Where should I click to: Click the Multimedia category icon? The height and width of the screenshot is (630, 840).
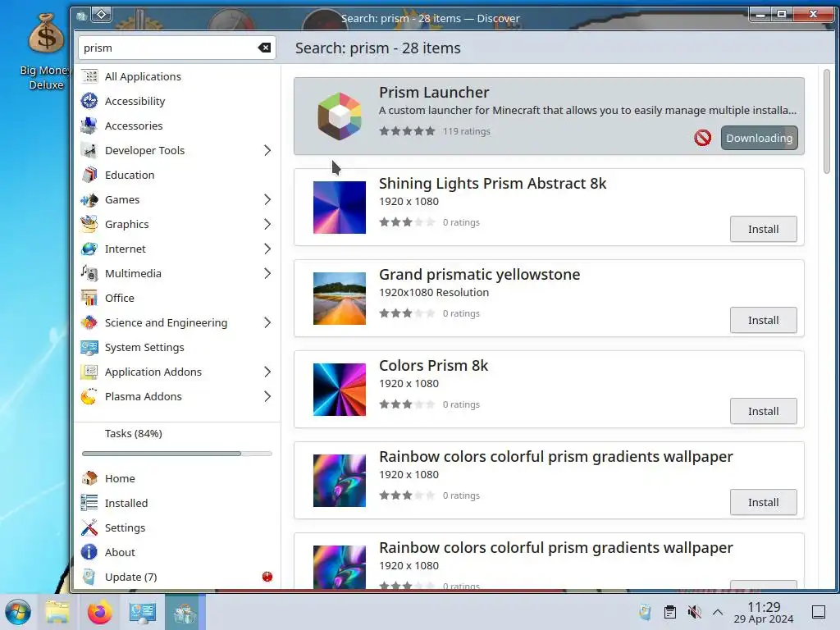(89, 274)
